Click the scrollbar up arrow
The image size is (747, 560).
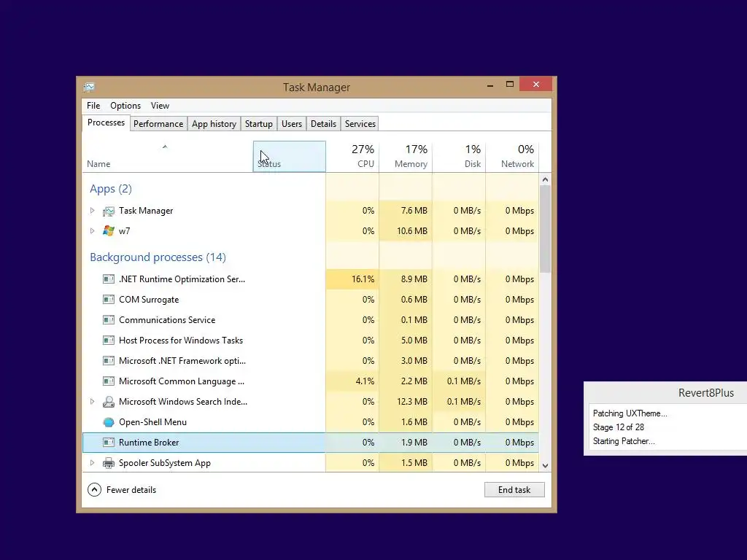(546, 179)
